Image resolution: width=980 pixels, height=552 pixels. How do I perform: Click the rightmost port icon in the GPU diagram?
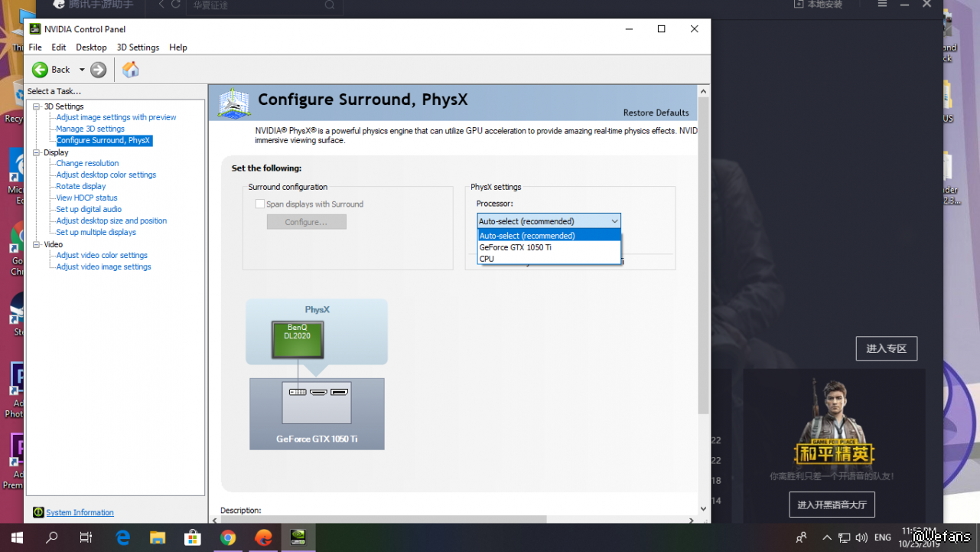click(339, 392)
